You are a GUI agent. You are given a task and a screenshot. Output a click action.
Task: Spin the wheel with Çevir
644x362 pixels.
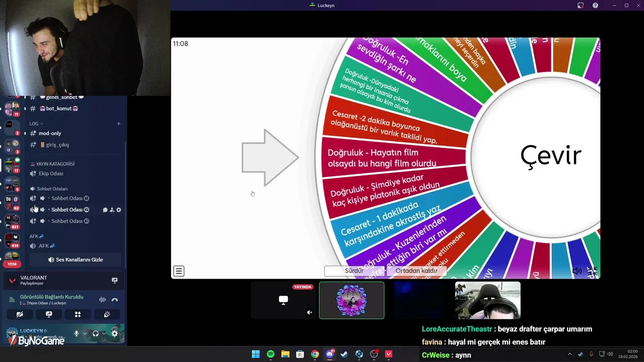(x=550, y=156)
